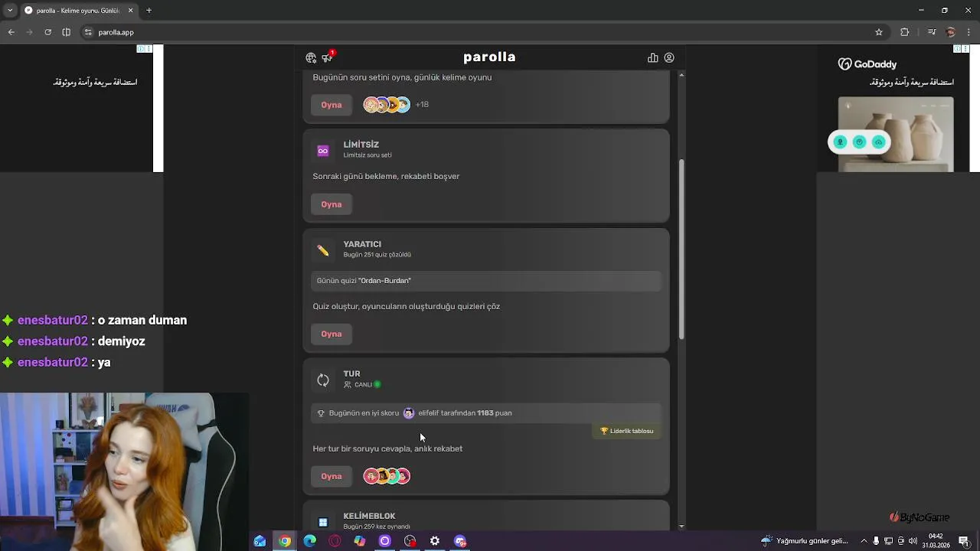This screenshot has height=551, width=980.
Task: Click the Tur refresh cycle icon
Action: point(323,380)
